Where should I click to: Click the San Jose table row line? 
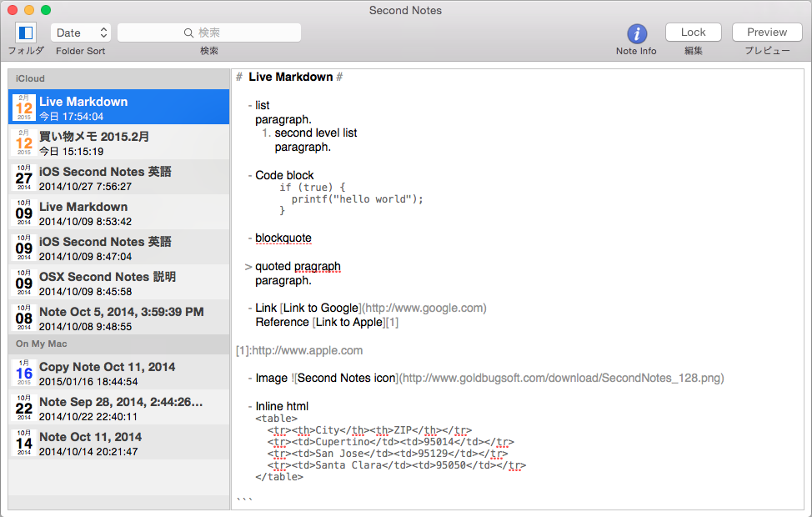click(x=388, y=454)
